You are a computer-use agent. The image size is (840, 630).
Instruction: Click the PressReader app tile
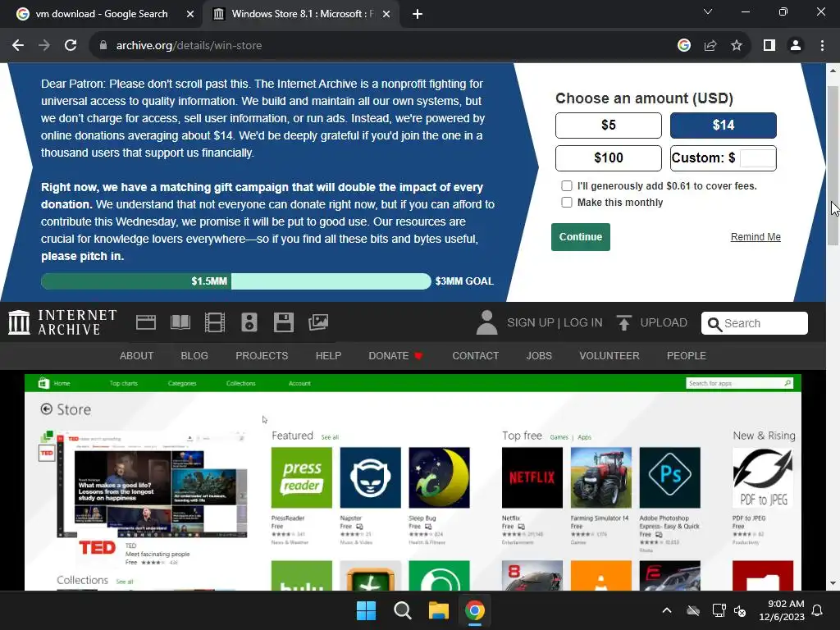pyautogui.click(x=302, y=478)
